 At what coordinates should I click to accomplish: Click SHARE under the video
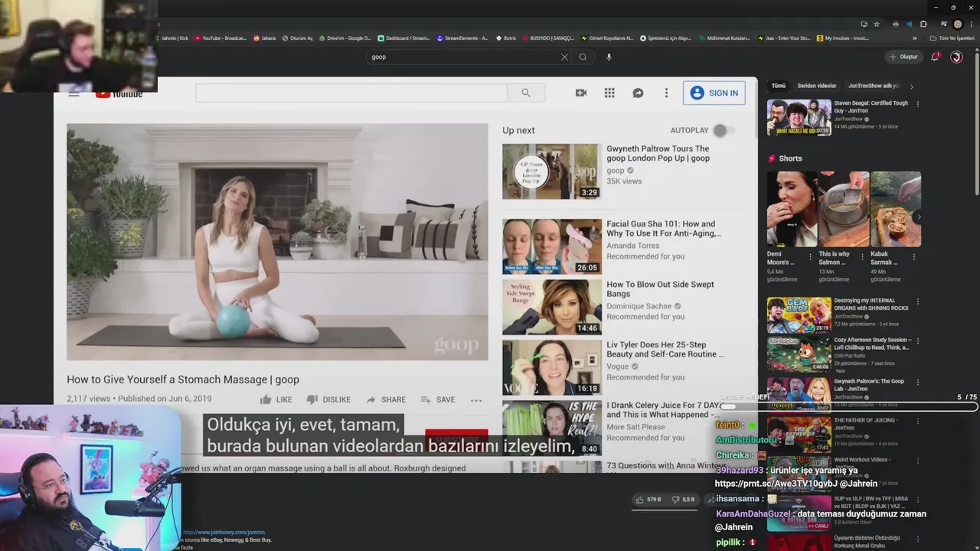point(386,399)
